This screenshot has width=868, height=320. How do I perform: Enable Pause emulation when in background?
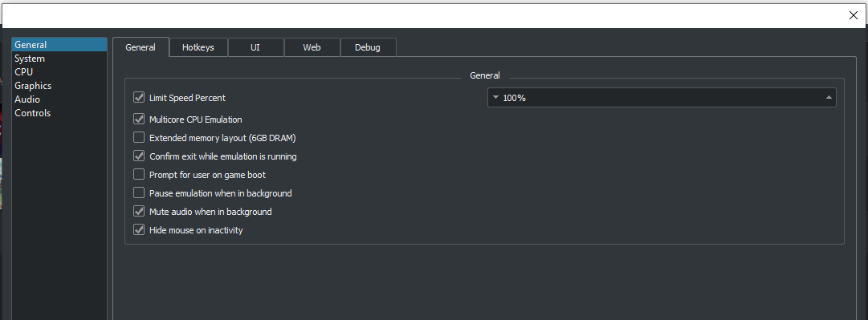139,193
